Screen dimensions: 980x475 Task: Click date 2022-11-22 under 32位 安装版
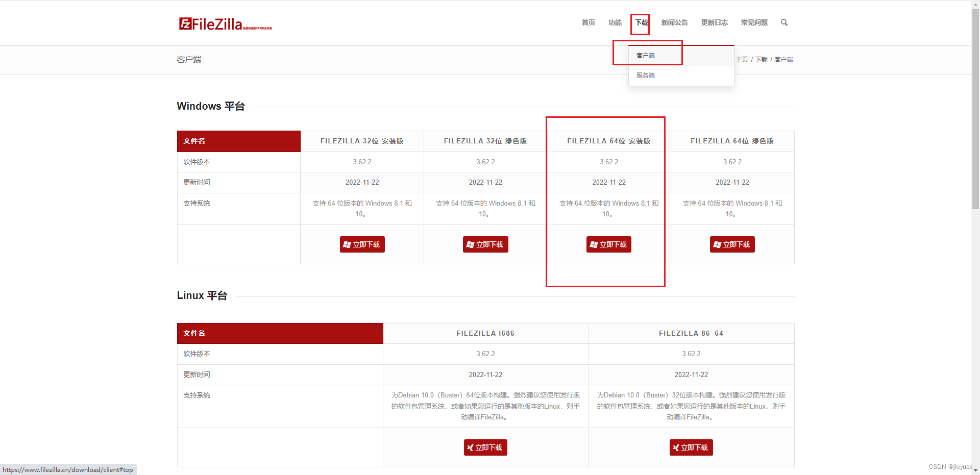362,182
